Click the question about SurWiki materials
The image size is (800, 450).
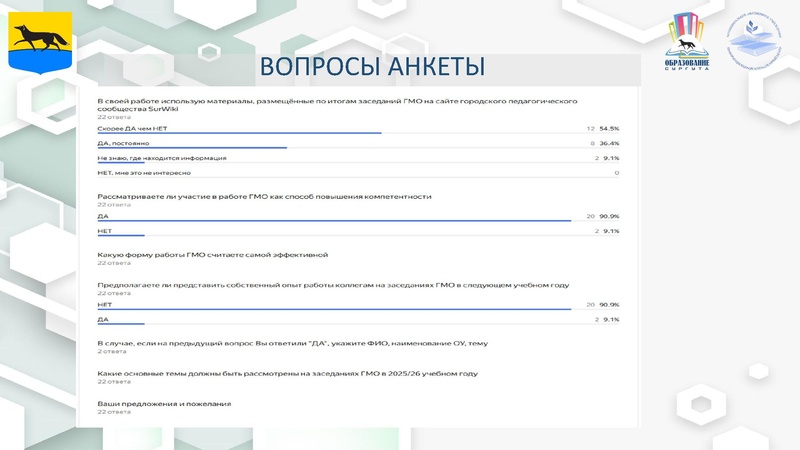[x=337, y=105]
